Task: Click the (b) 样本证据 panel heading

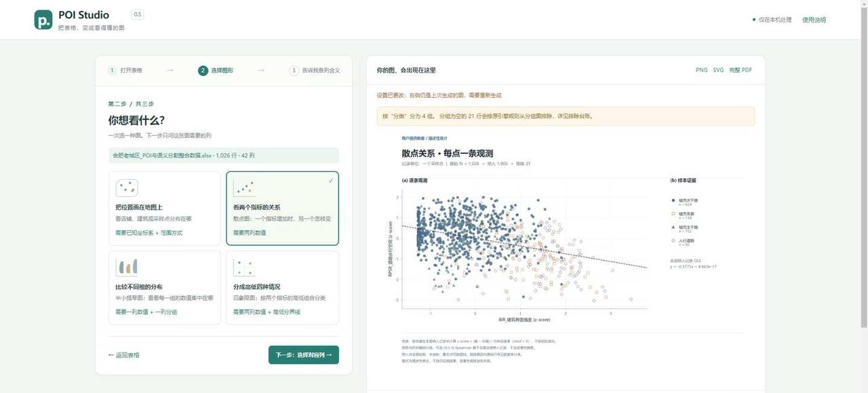Action: click(x=684, y=181)
